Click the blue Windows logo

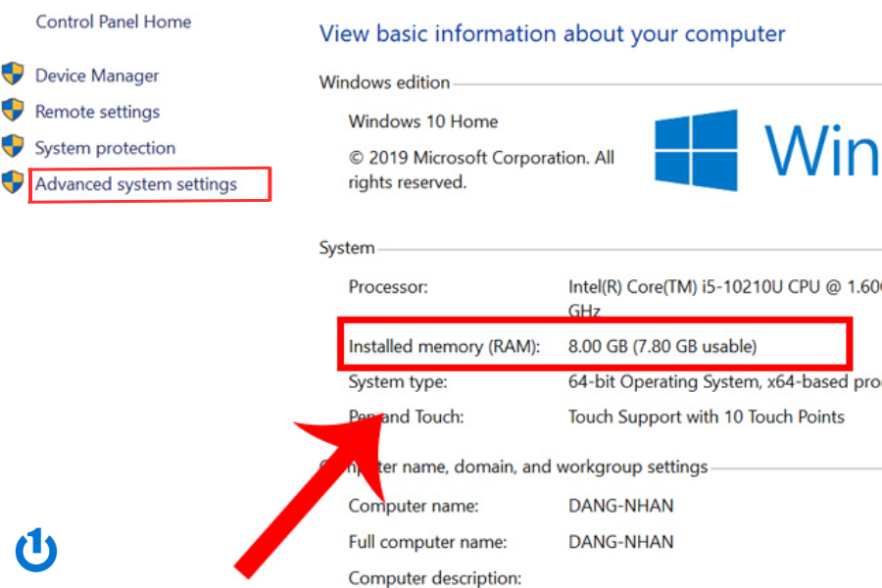click(697, 150)
